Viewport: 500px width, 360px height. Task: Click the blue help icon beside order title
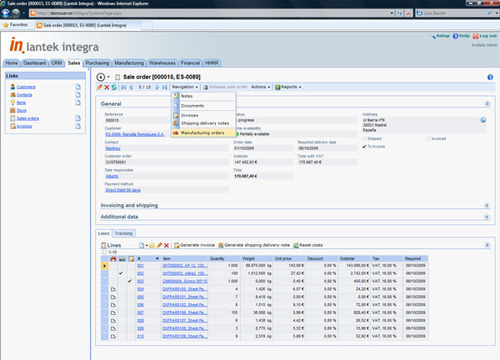[490, 77]
